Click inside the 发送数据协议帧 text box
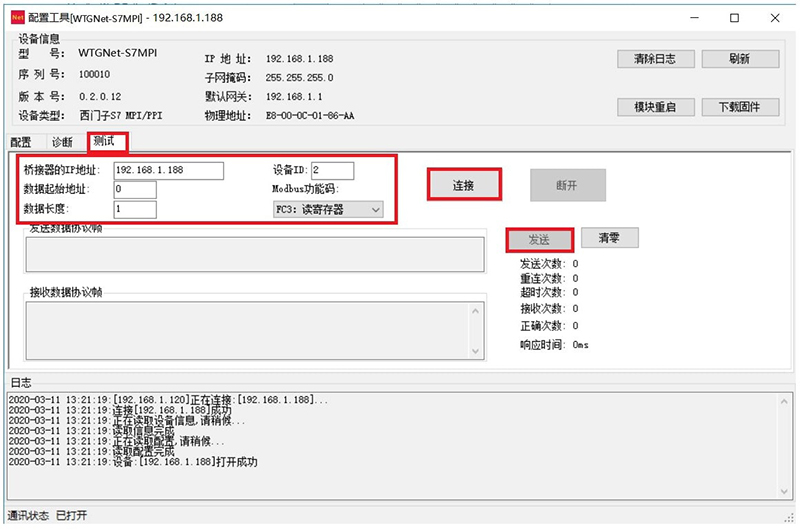Viewport: 800px width, 530px height. (255, 254)
